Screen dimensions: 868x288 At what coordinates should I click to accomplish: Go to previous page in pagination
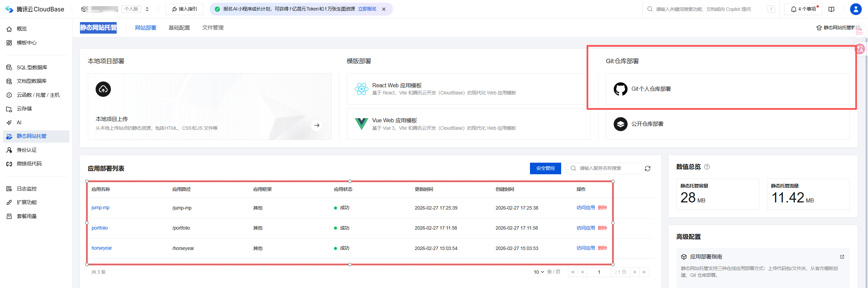pyautogui.click(x=582, y=272)
